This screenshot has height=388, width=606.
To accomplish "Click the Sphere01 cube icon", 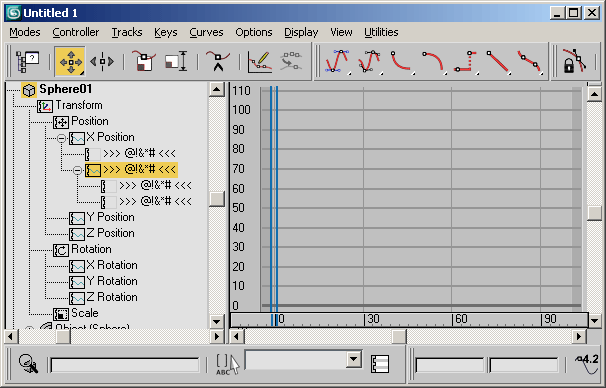I will pos(29,90).
